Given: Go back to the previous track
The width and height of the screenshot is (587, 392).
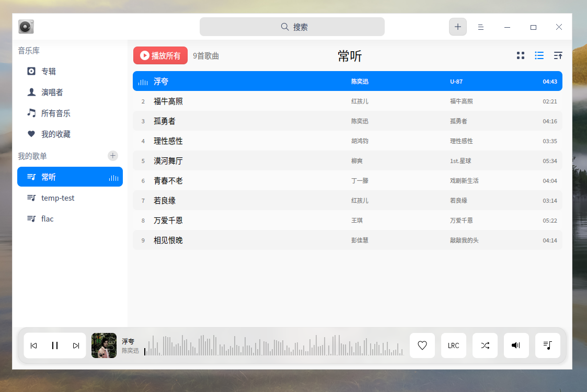Looking at the screenshot, I should coord(34,345).
